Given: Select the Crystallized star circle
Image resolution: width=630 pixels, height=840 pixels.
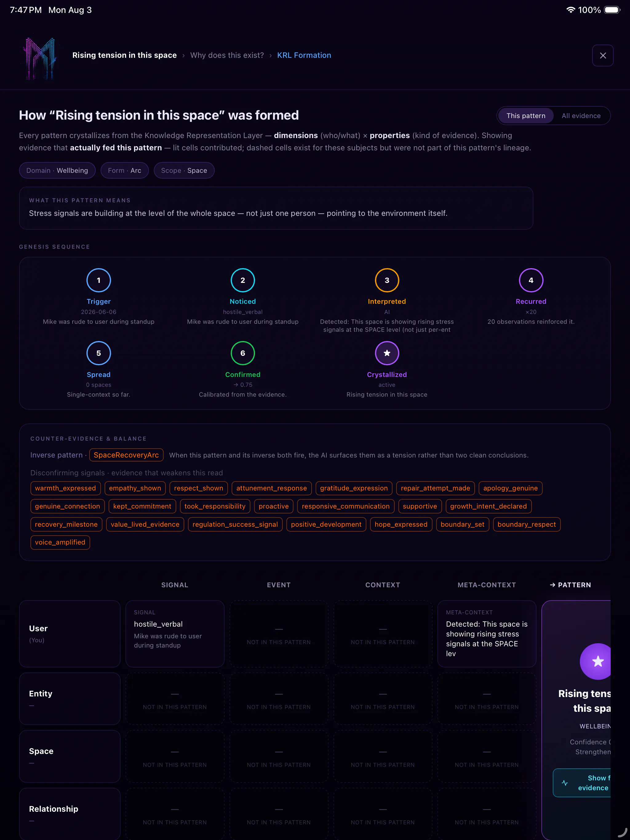Looking at the screenshot, I should click(387, 353).
